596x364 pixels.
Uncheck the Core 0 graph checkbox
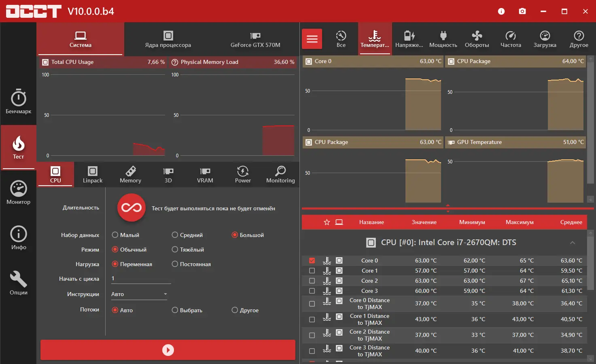[x=312, y=260]
